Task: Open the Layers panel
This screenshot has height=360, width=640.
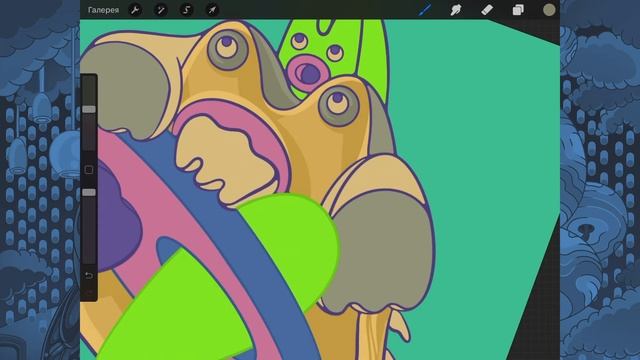Action: point(518,10)
